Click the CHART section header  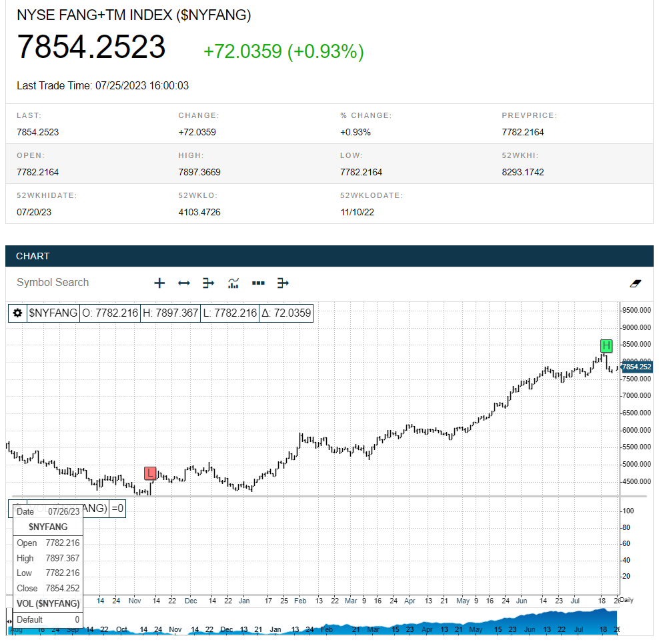coord(329,256)
